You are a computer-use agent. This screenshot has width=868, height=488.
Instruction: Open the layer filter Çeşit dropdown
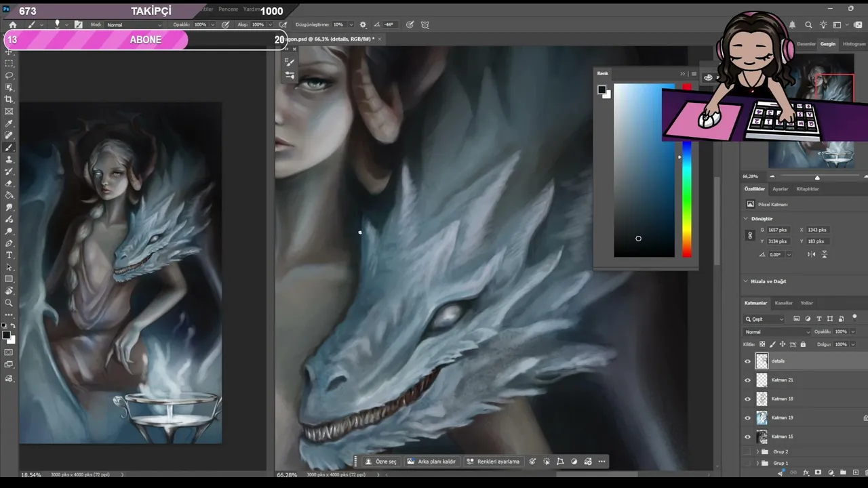click(764, 319)
